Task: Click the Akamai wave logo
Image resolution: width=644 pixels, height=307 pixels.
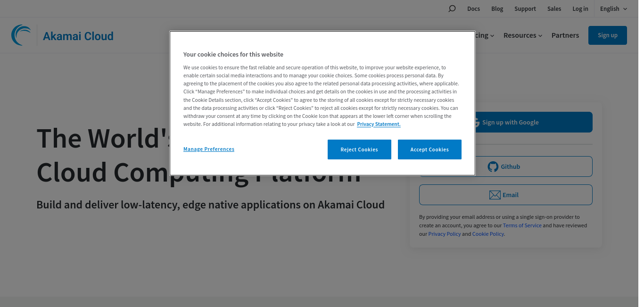Action: (x=21, y=35)
